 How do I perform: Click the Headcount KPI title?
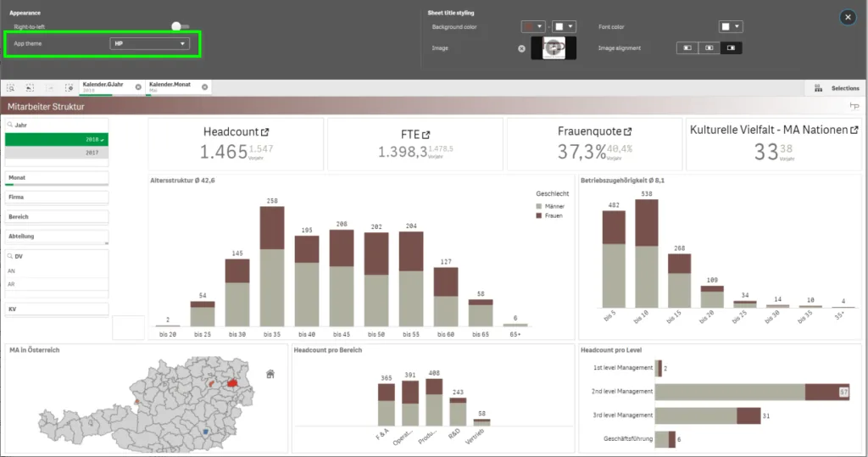coord(231,131)
